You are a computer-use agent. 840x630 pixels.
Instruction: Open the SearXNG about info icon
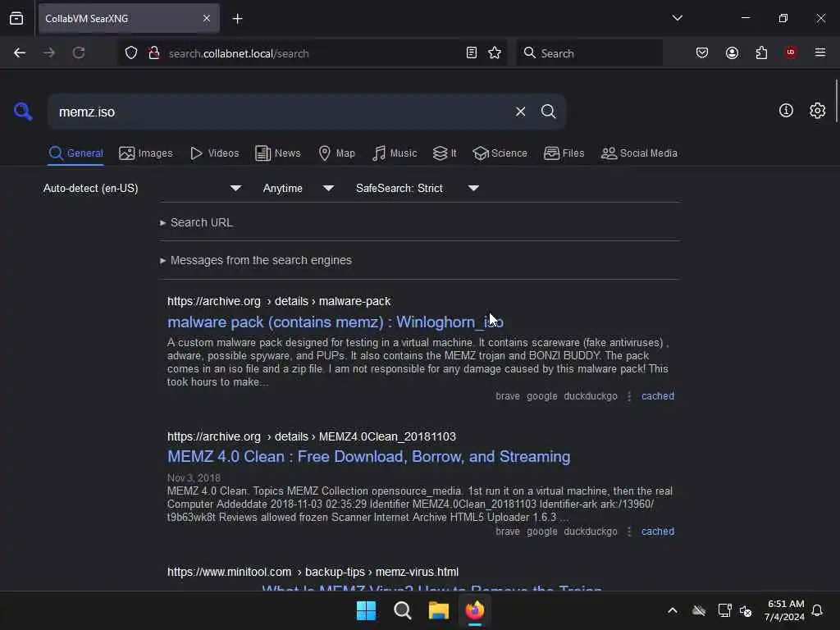click(786, 111)
